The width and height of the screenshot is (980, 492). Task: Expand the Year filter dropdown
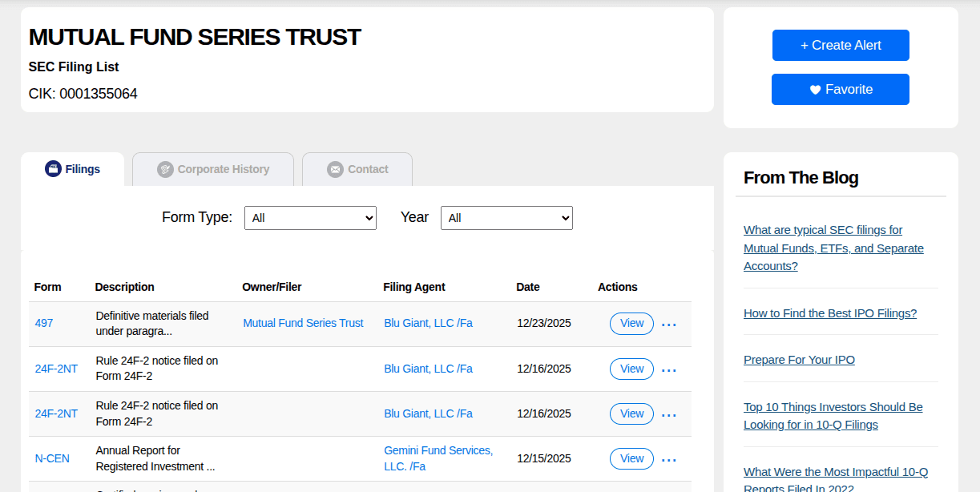tap(506, 218)
